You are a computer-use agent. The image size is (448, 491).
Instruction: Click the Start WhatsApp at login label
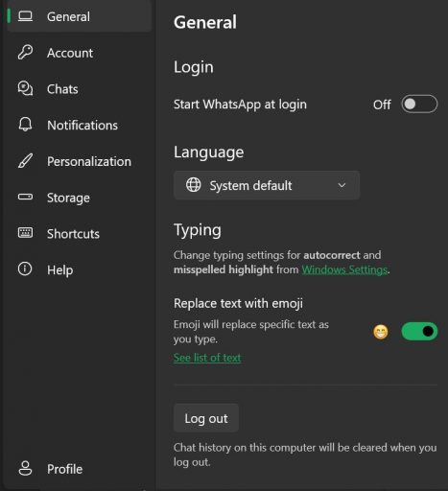click(x=240, y=105)
